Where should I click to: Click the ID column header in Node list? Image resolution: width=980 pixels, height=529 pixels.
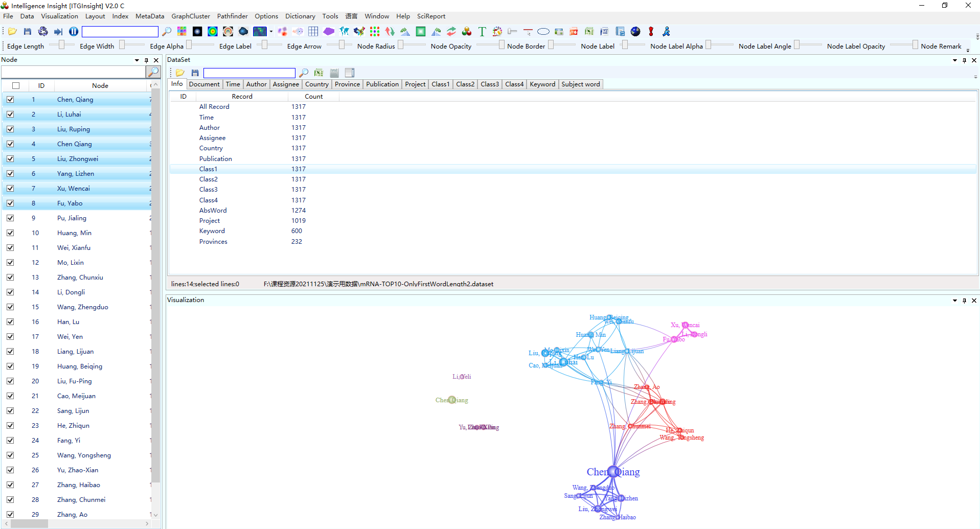tap(41, 86)
